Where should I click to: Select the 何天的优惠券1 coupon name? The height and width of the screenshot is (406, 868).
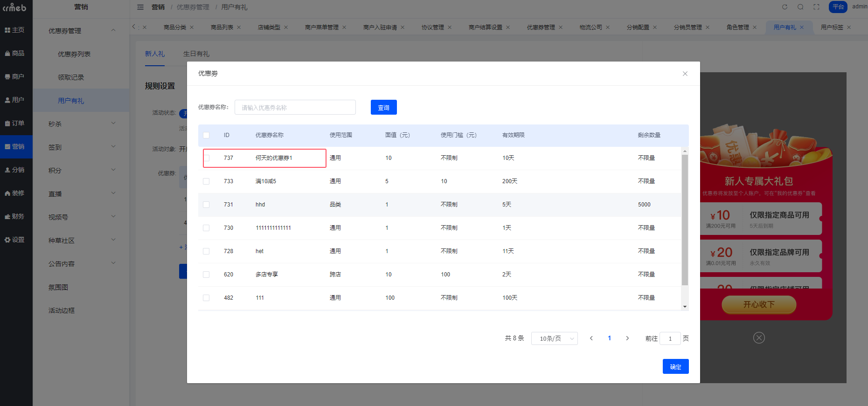click(274, 158)
